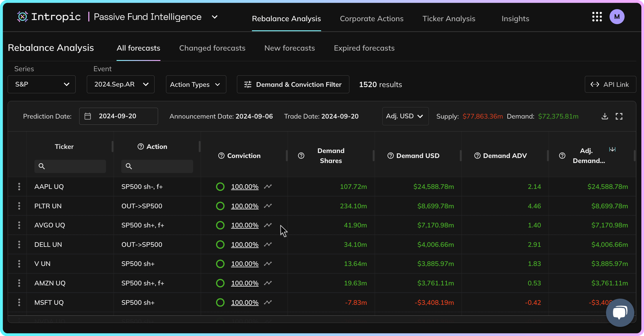Click AVGO UQ 100.00% conviction link
The height and width of the screenshot is (336, 644).
pos(245,225)
